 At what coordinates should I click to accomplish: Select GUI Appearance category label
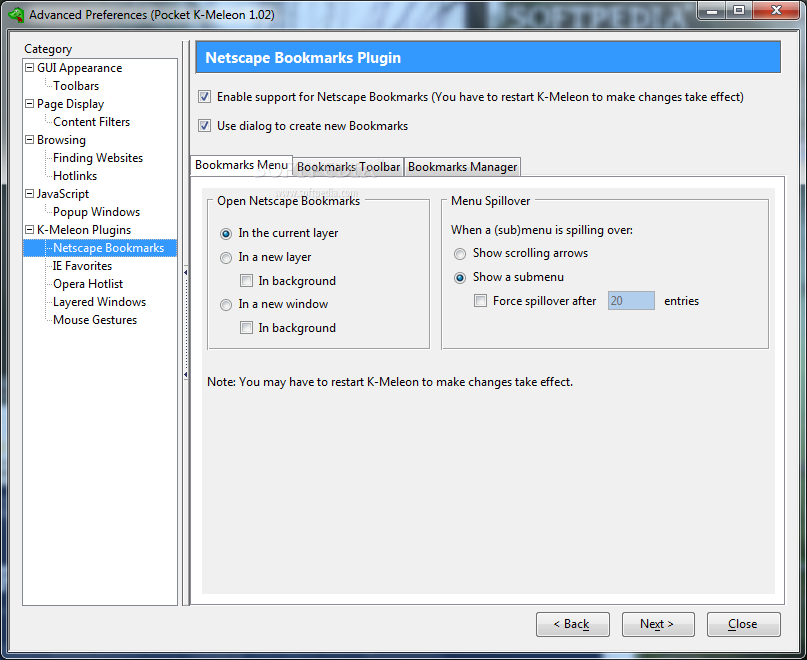click(x=79, y=68)
